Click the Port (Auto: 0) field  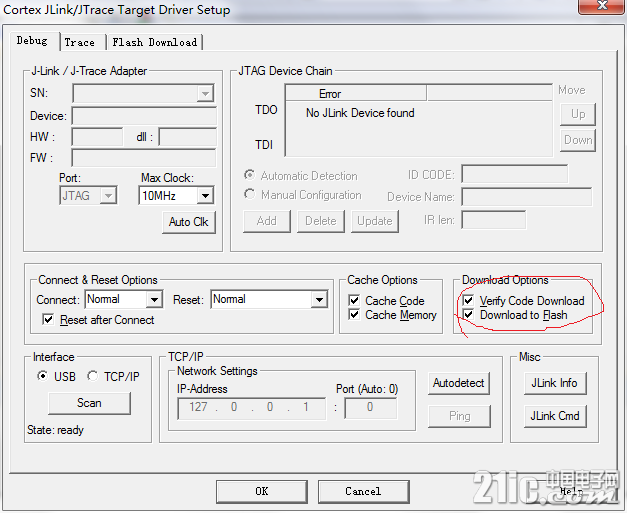click(370, 408)
